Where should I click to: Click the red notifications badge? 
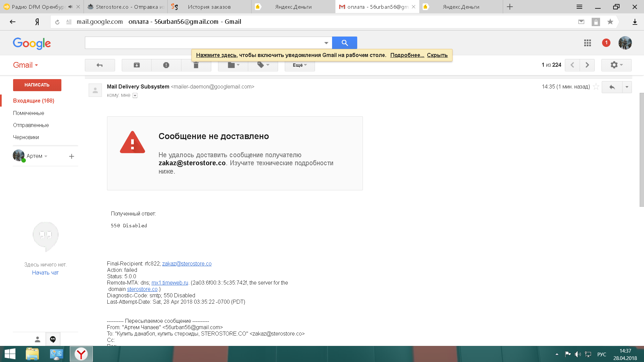point(606,43)
